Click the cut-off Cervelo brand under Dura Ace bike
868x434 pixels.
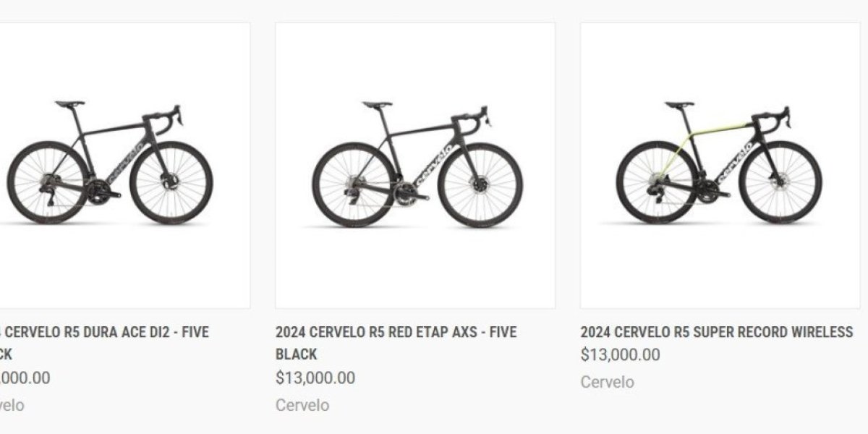[12, 405]
